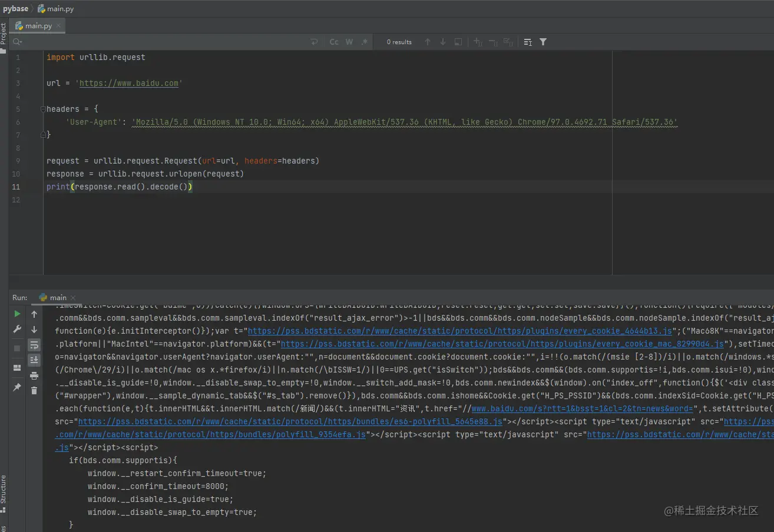Switch to the main.py editor tab

[x=38, y=26]
